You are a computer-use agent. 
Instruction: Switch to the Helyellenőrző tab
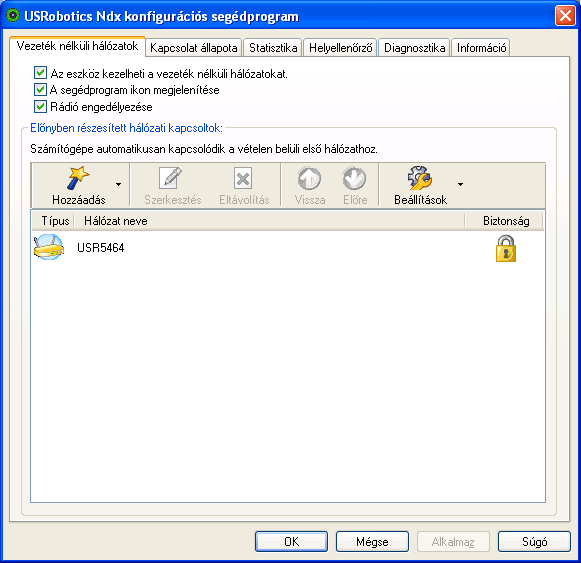[x=341, y=48]
